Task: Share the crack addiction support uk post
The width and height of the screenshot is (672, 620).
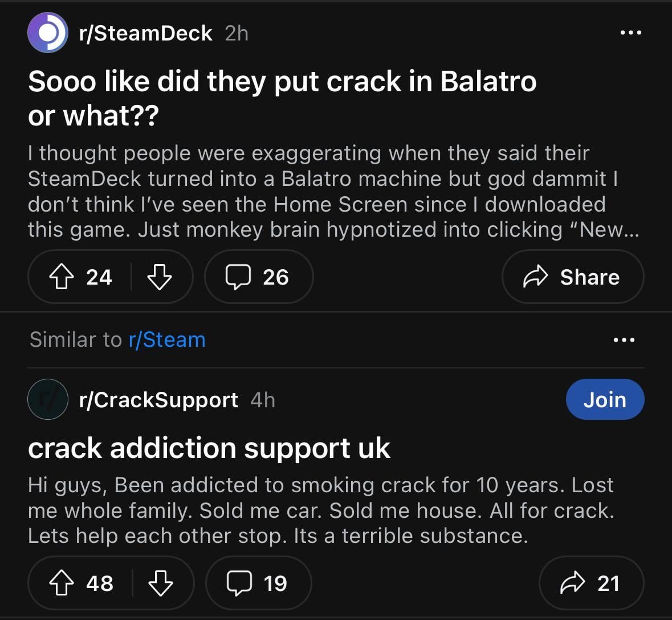Action: pyautogui.click(x=590, y=583)
